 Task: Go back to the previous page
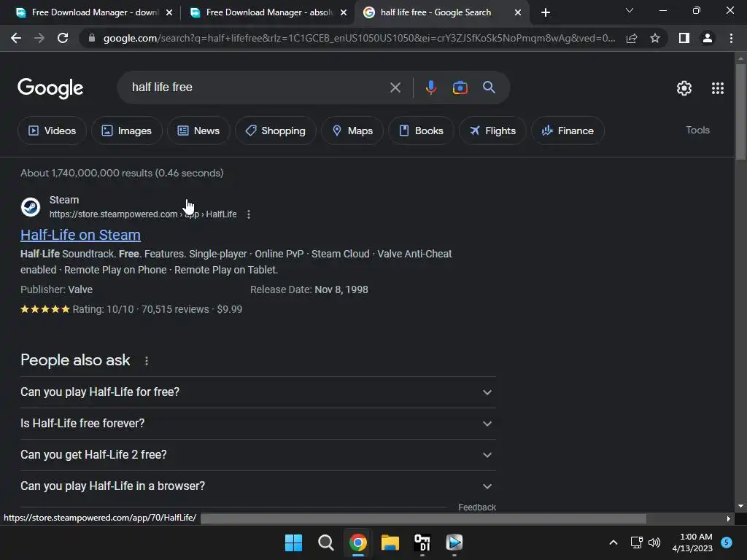pos(16,38)
